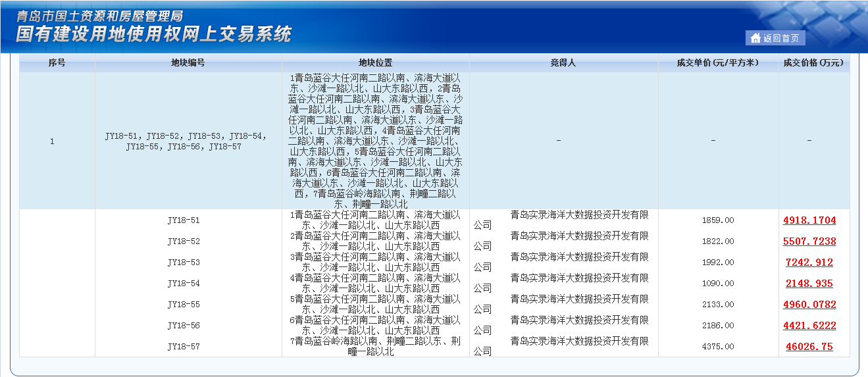Select parcel number cell JY18-56

click(x=184, y=326)
